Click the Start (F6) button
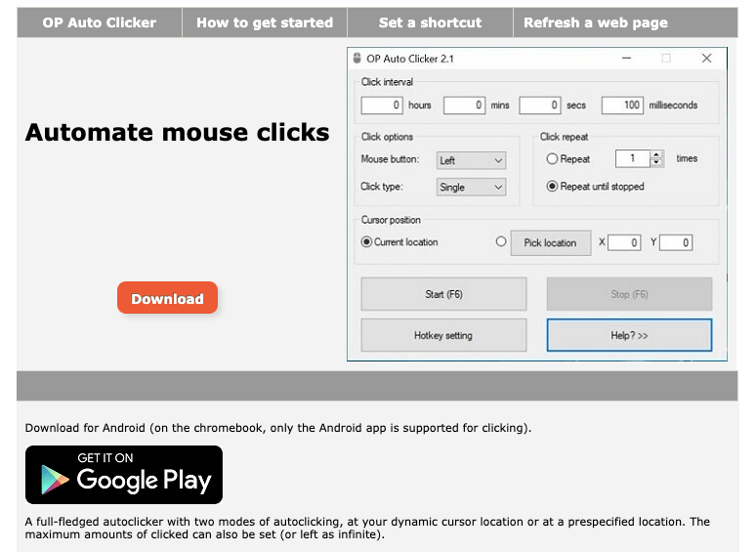This screenshot has height=552, width=756. 443,294
